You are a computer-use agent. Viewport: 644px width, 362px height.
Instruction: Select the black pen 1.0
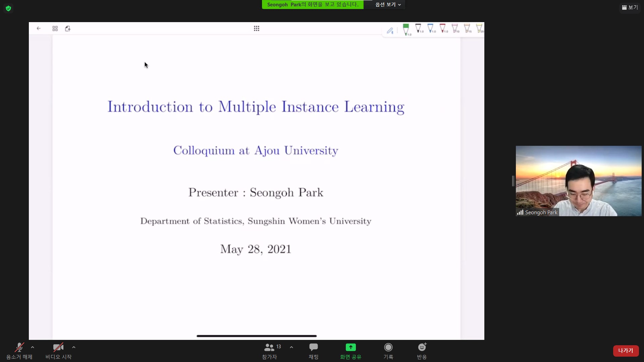point(419,28)
